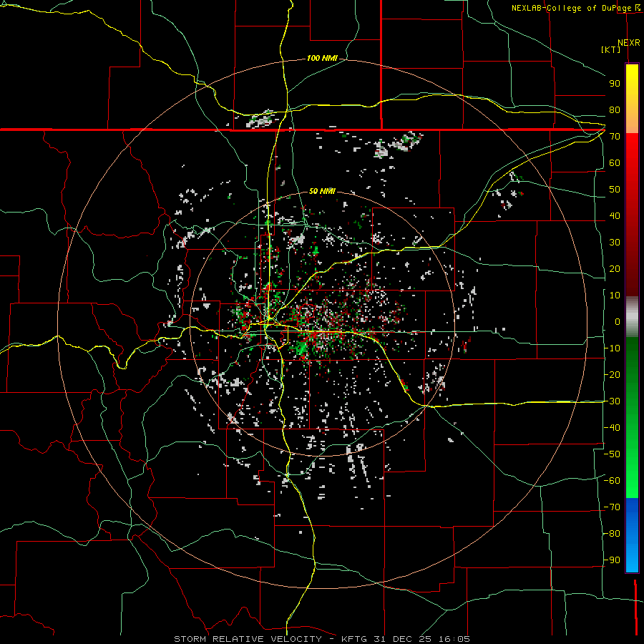Click the positive 80 knot scale label
644x644 pixels.
[x=615, y=109]
